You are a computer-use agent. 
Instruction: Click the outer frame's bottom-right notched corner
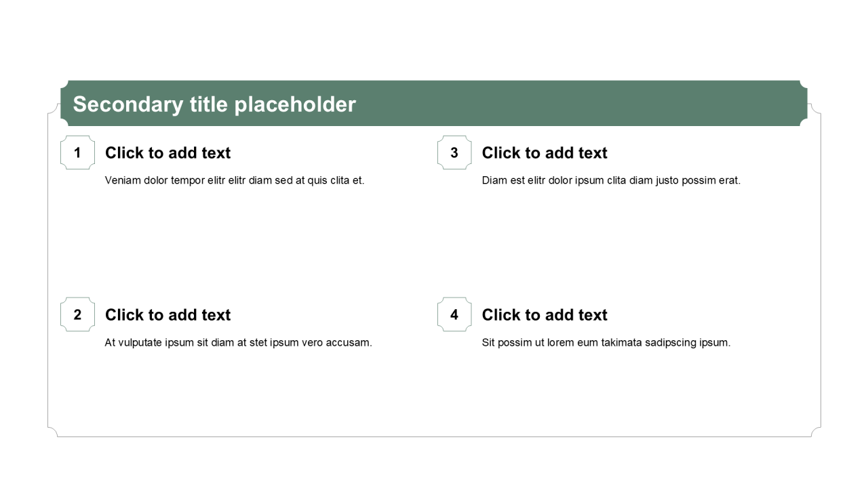point(816,432)
